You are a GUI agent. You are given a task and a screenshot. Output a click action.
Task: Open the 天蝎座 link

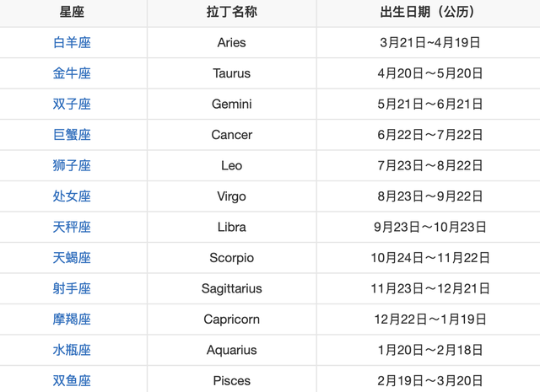[72, 258]
